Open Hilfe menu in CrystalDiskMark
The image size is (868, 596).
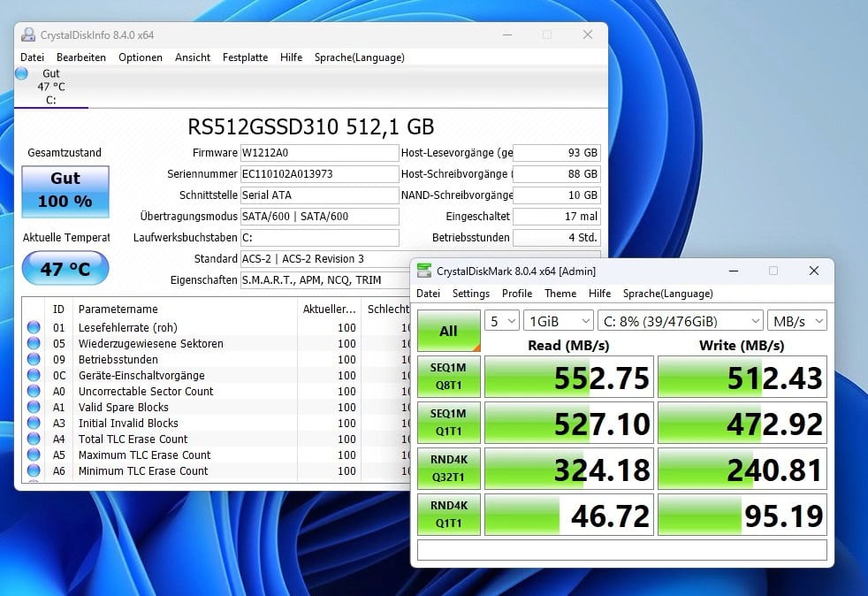click(x=599, y=293)
